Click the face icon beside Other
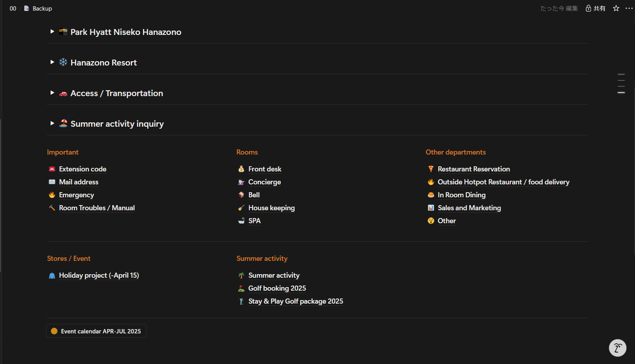 (431, 221)
